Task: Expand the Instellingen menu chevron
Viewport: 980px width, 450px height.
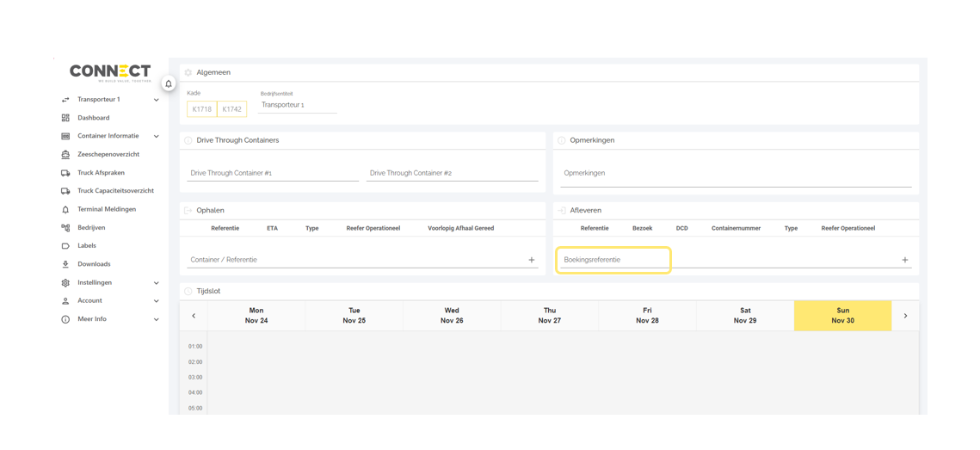Action: (156, 283)
